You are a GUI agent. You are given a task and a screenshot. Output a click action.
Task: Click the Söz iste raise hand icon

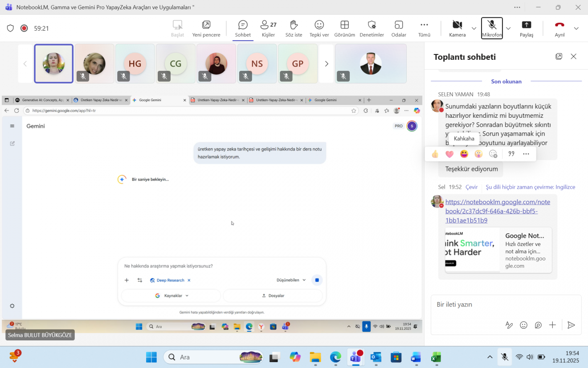pyautogui.click(x=294, y=25)
